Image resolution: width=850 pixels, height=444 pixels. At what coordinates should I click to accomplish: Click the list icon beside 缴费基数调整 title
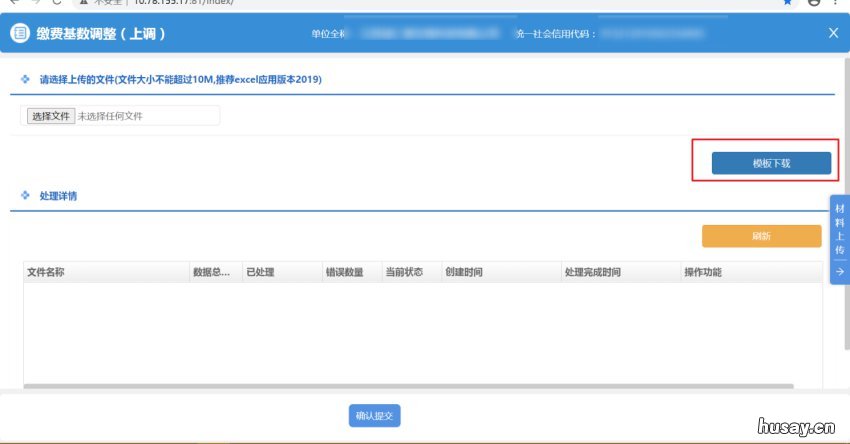click(x=20, y=33)
